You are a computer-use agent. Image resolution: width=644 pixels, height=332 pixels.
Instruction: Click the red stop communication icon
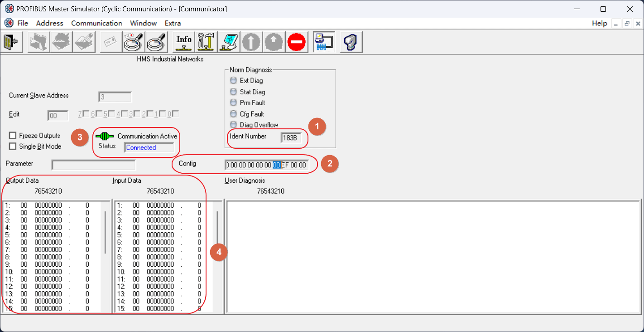297,42
